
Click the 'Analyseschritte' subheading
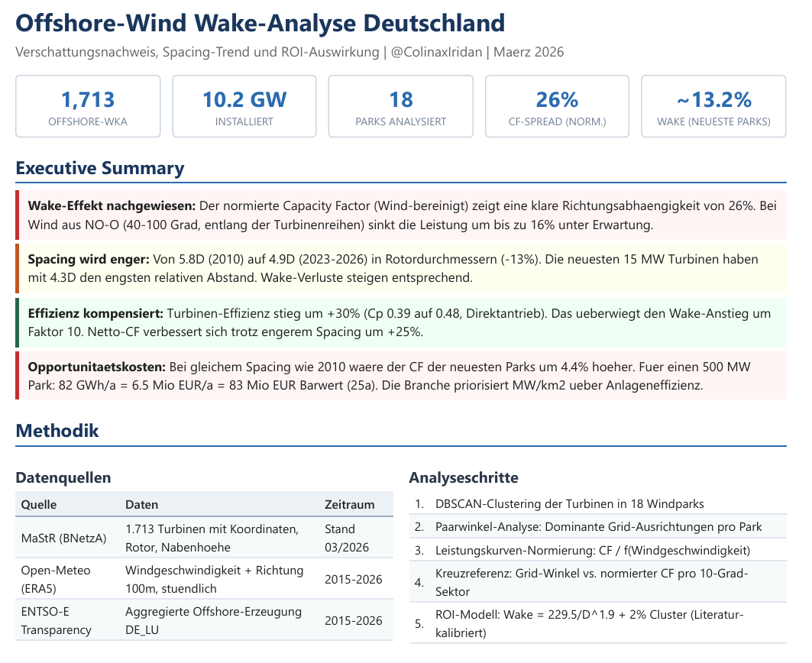pyautogui.click(x=464, y=477)
